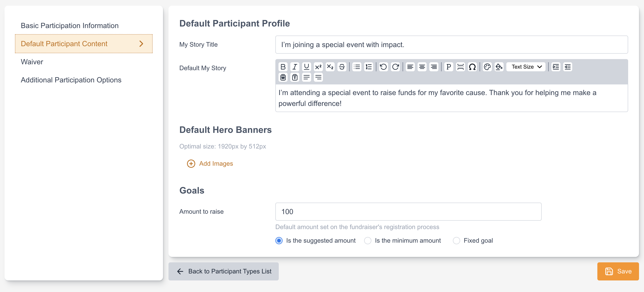Undo the last edit
This screenshot has width=644, height=292.
click(383, 67)
